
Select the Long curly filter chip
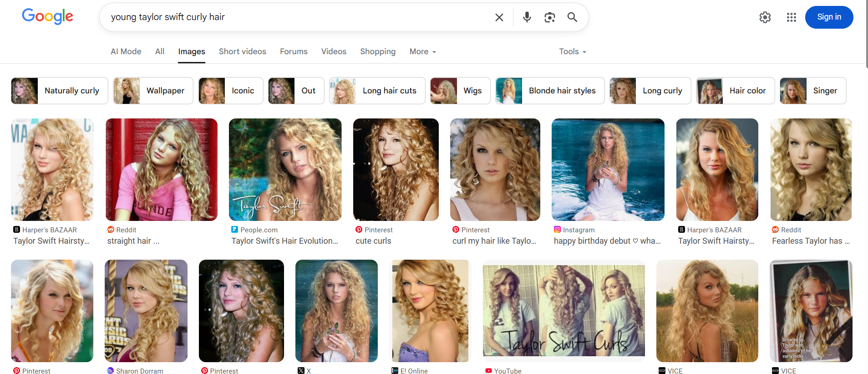650,91
